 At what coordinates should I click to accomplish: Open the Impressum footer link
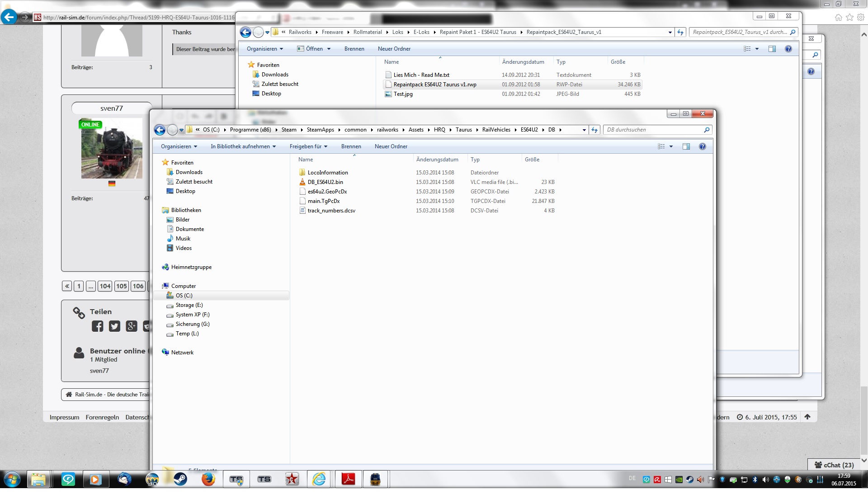pyautogui.click(x=64, y=417)
